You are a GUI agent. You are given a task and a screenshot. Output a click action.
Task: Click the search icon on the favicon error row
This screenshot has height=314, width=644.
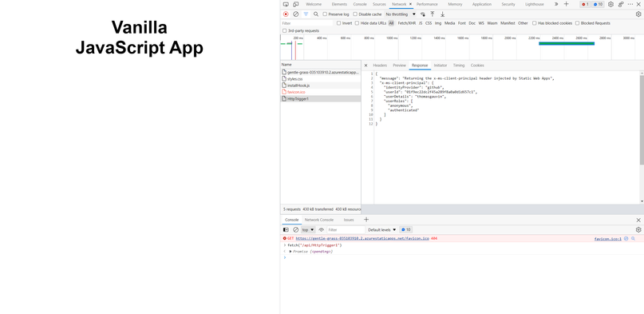click(x=633, y=238)
